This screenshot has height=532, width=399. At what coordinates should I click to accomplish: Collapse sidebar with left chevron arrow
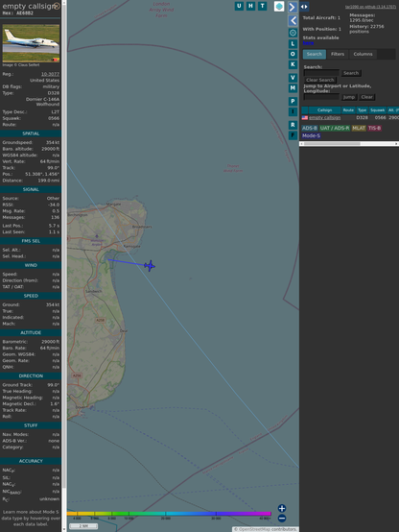[293, 21]
